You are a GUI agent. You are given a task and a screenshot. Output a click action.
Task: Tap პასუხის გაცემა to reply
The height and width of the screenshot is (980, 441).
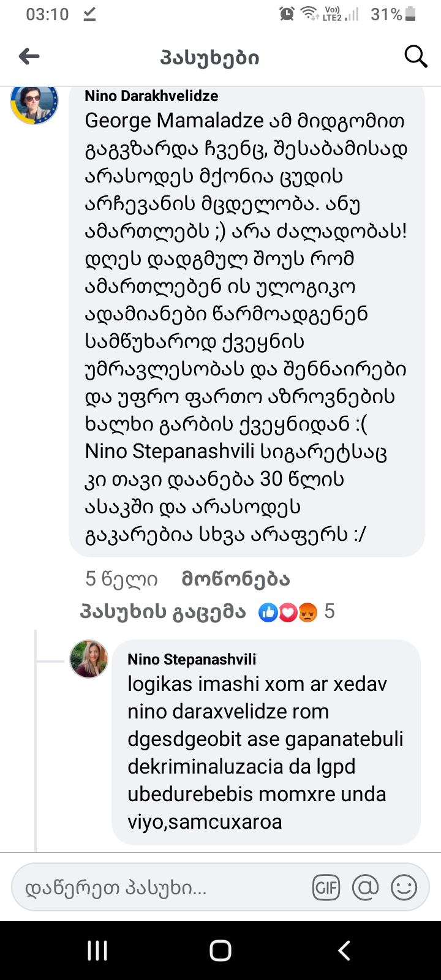pos(163,612)
